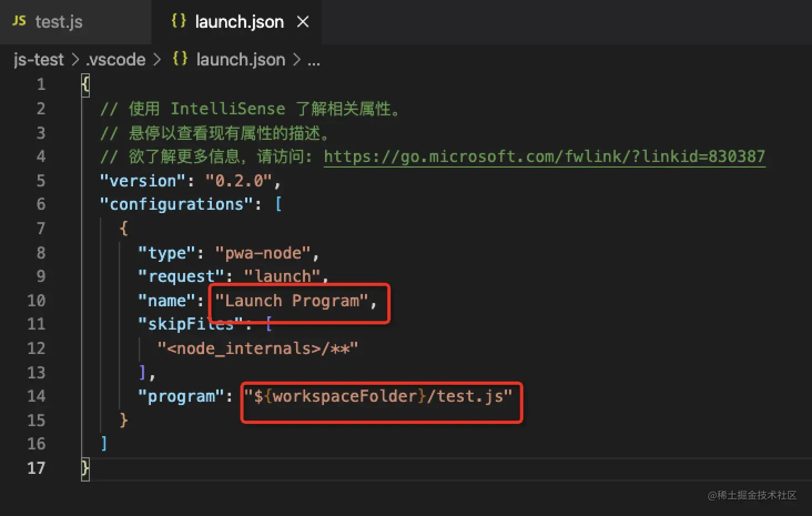Click the "name" key

[x=167, y=301]
